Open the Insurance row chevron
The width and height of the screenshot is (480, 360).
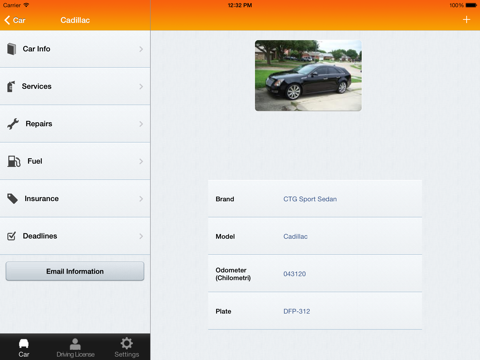(x=141, y=199)
